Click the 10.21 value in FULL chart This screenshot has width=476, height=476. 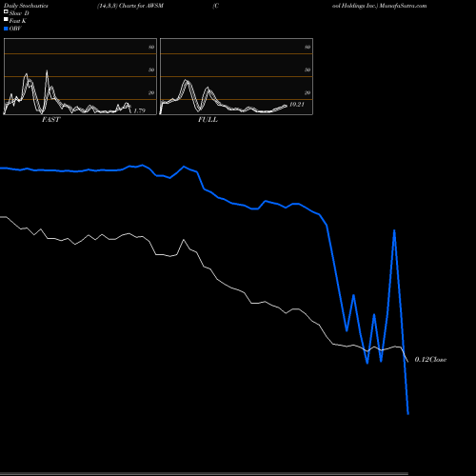click(297, 105)
